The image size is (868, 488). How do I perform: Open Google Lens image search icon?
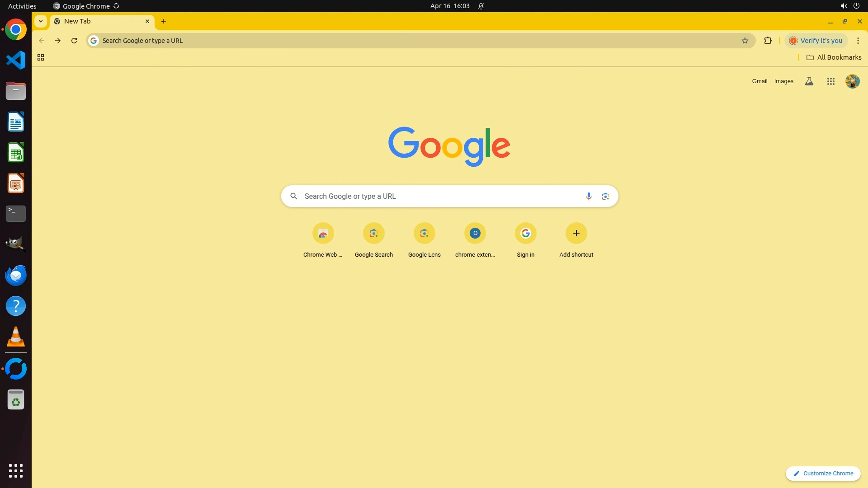click(x=605, y=196)
